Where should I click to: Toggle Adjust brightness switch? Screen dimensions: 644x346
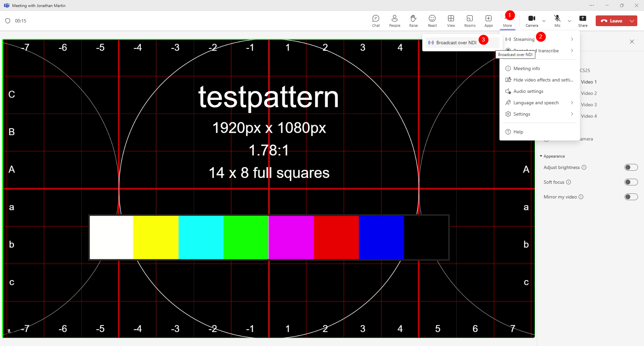(631, 167)
